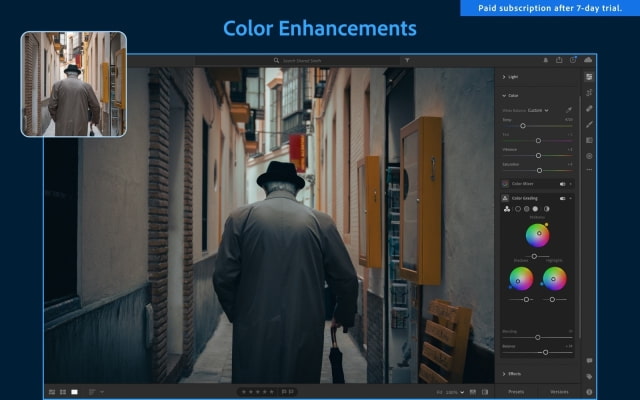Click the search bar field
640x400 pixels.
pyautogui.click(x=300, y=60)
